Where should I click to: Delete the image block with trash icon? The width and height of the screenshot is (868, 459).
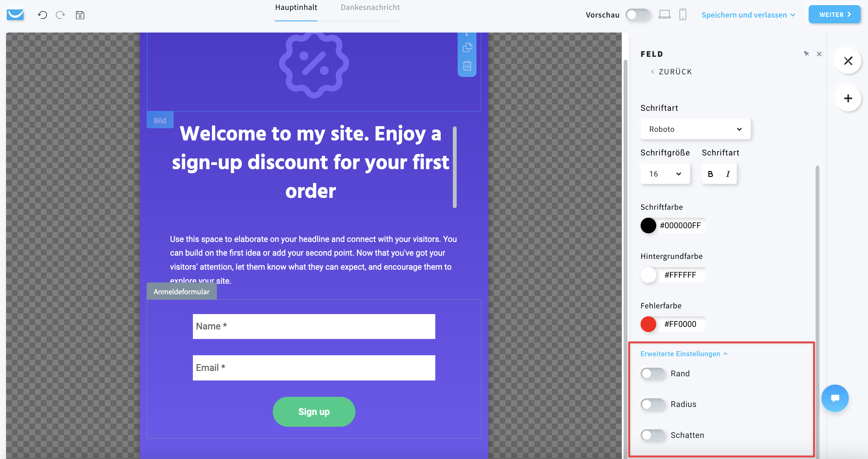point(467,66)
